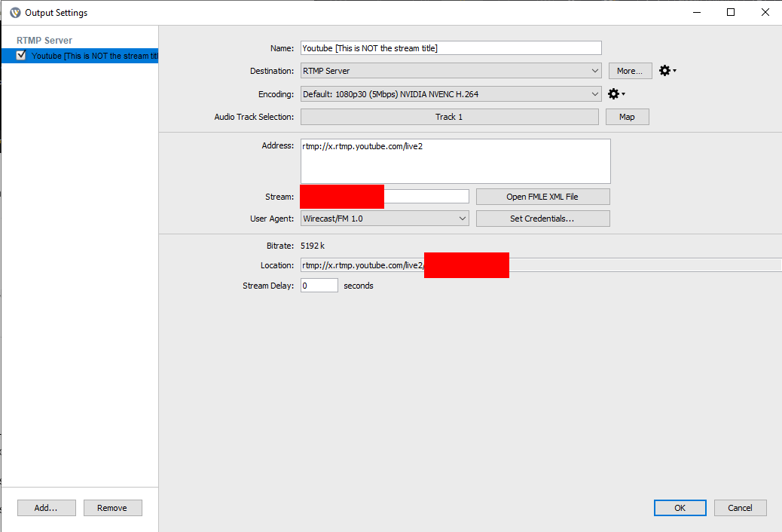This screenshot has height=532, width=782.
Task: Open the Encoding preset dropdown
Action: 451,94
